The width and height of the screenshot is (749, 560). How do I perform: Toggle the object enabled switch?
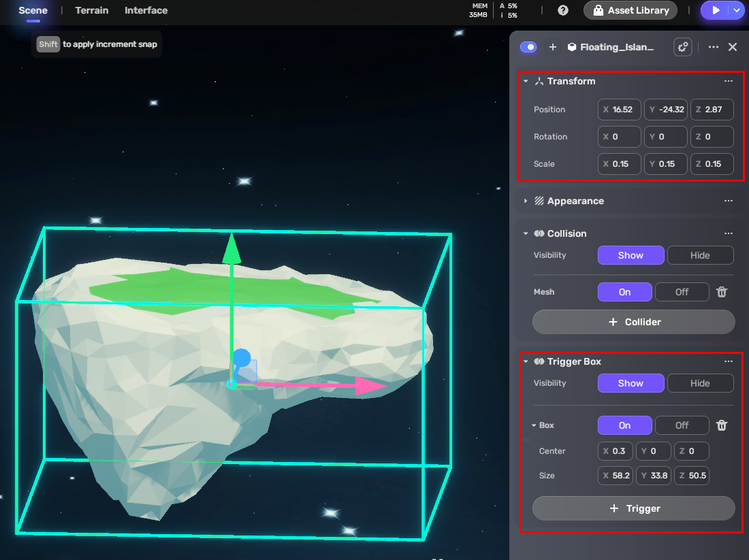point(528,47)
